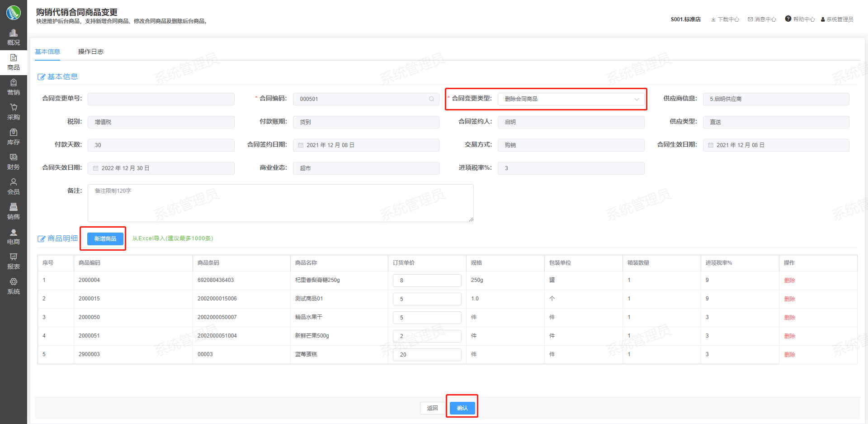The height and width of the screenshot is (424, 868).
Task: Open the 电商 e-commerce sidebar section
Action: click(x=14, y=237)
